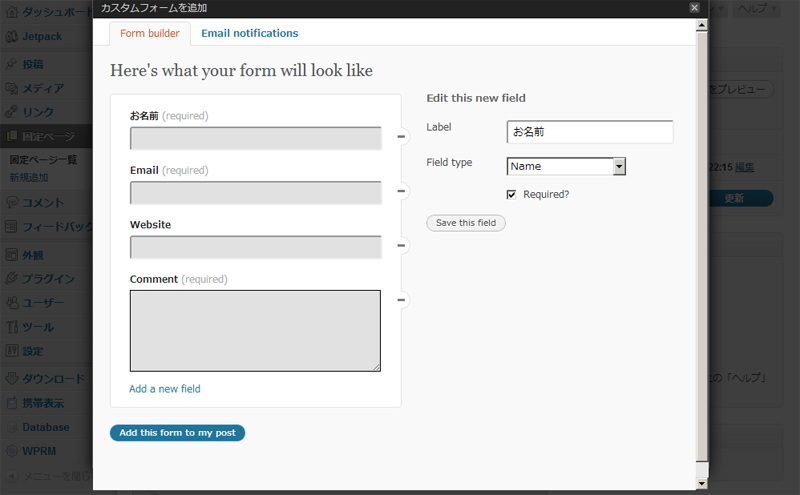The width and height of the screenshot is (800, 495).
Task: Open 固定ページ一覧 in the sidebar
Action: (43, 160)
